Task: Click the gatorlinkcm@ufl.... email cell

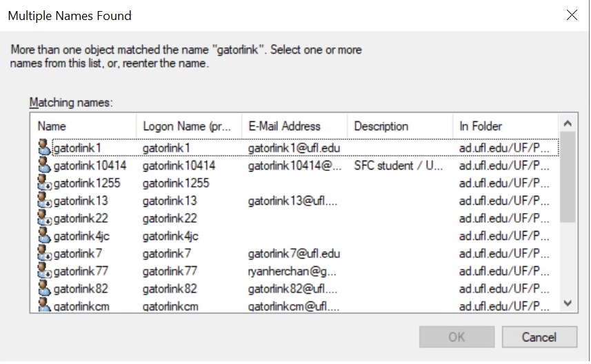Action: pos(293,306)
